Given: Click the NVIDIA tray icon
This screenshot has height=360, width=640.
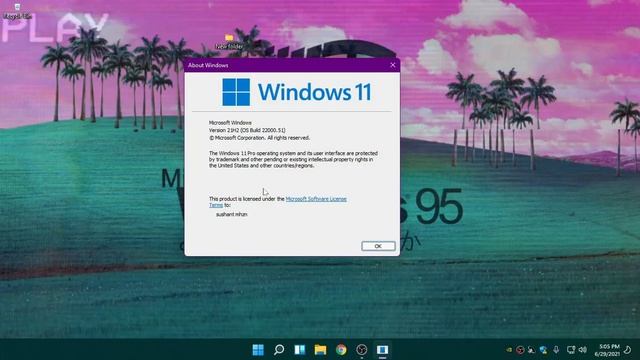Looking at the screenshot, I should point(509,350).
